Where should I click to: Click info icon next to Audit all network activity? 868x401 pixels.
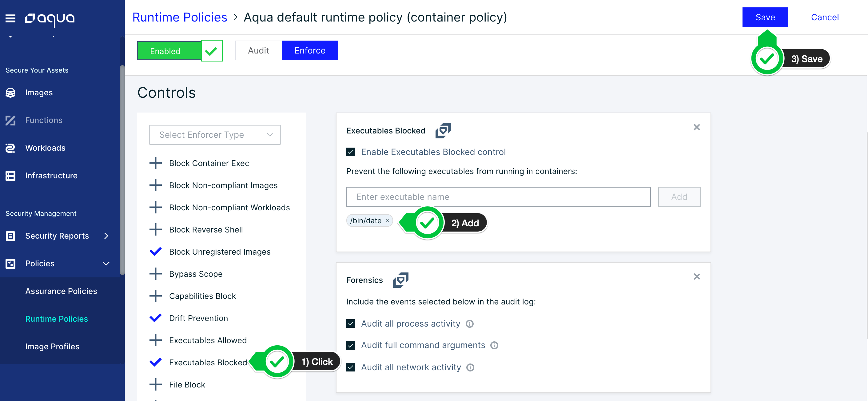click(x=470, y=367)
